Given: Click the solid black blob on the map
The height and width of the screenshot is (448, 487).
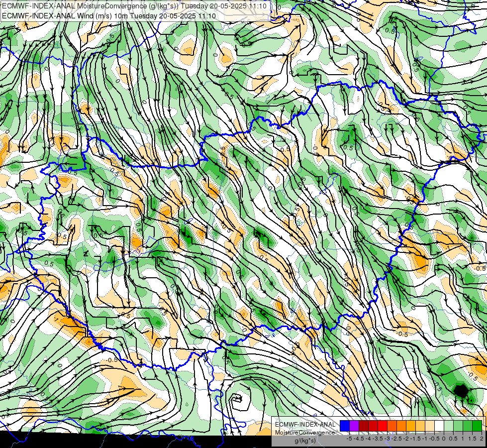Looking at the screenshot, I should 461,391.
